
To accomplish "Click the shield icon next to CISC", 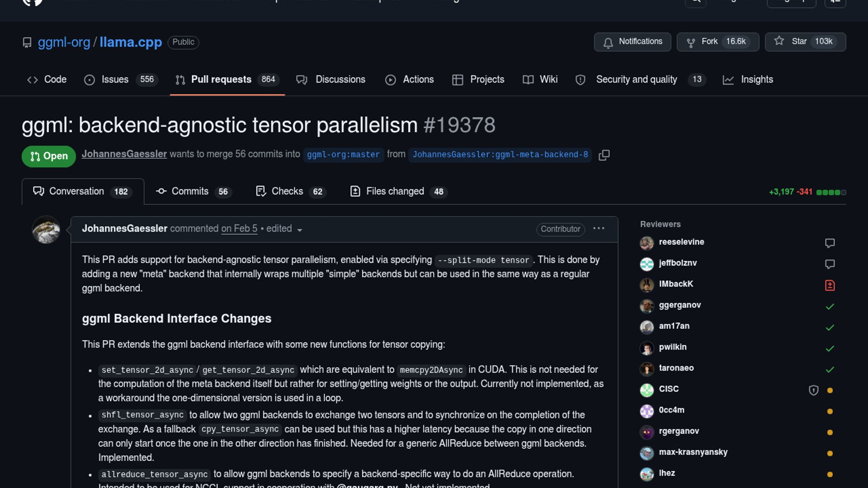I will [x=813, y=390].
